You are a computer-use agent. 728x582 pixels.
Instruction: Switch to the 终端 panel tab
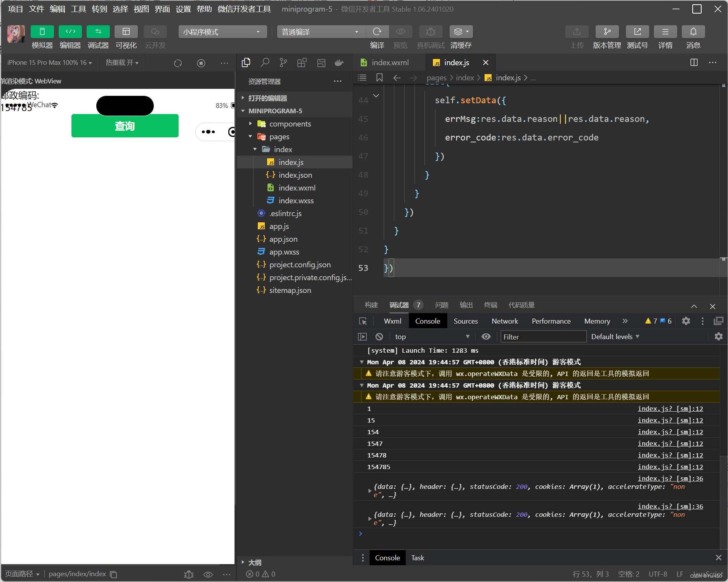click(x=491, y=305)
